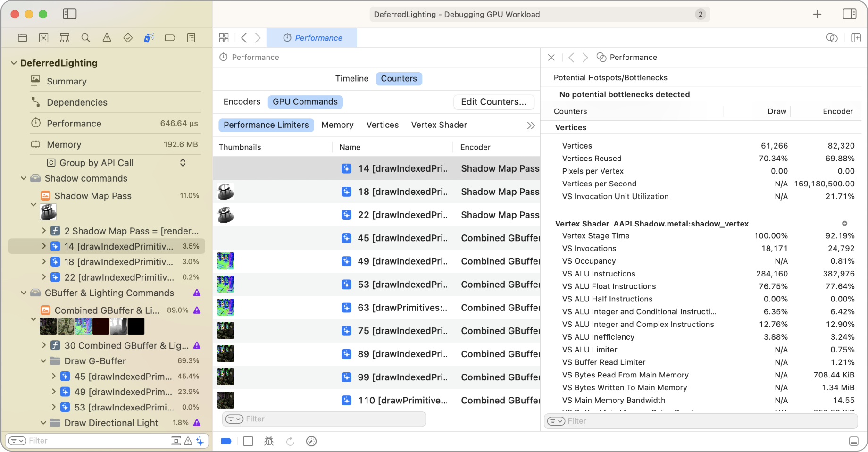Click the Edit Counters button
Screen dimensions: 868x452
tap(493, 102)
